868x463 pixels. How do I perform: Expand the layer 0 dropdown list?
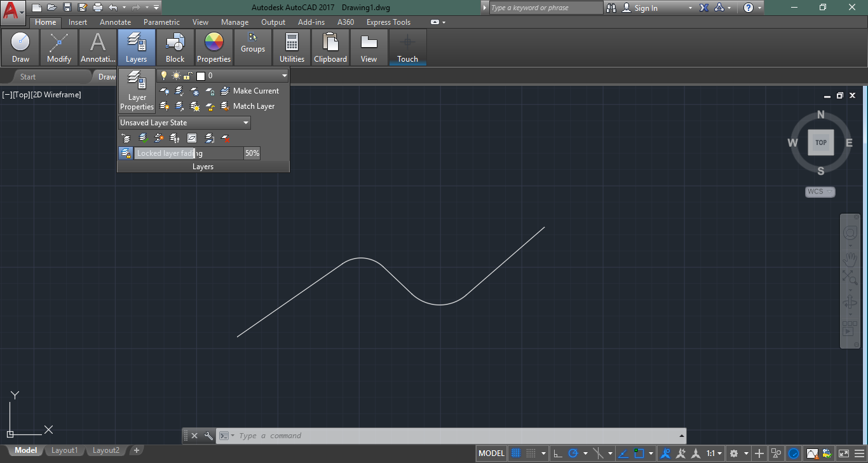coord(284,76)
